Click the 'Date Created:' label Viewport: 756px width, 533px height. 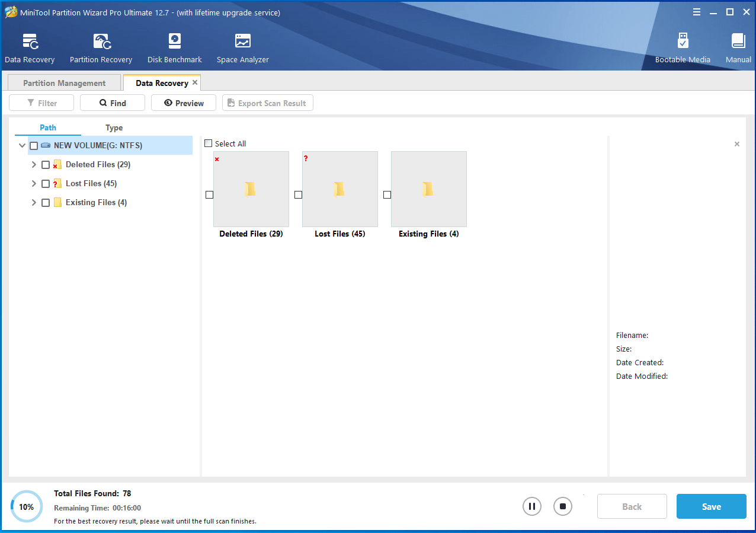[640, 363]
